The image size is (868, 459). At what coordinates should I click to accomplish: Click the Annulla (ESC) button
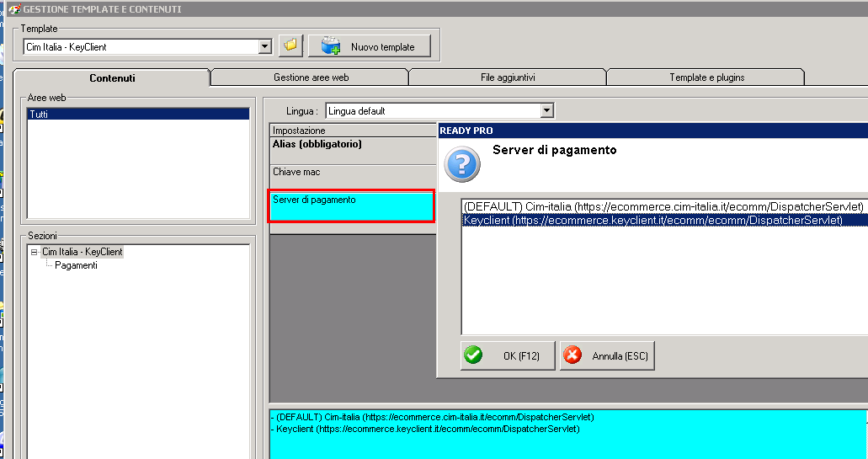(607, 355)
